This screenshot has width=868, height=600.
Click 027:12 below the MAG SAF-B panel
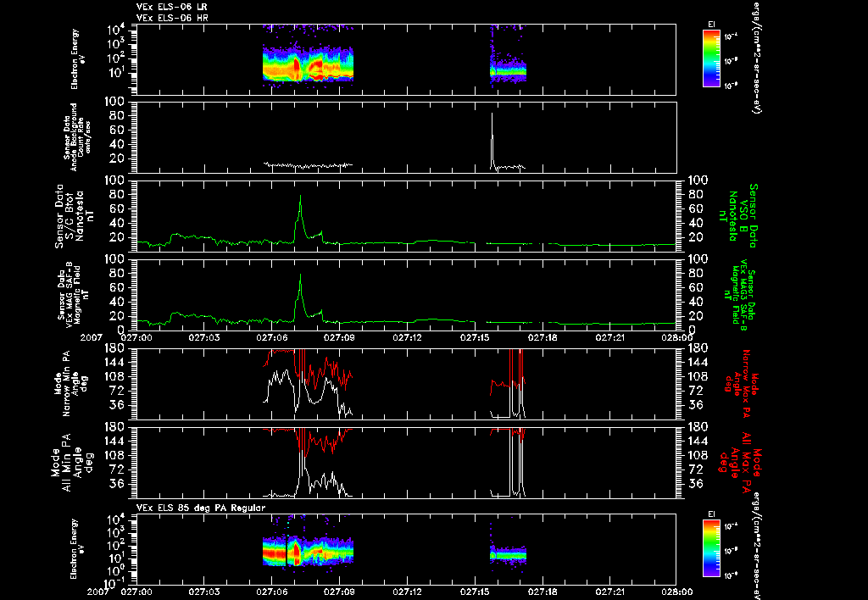tap(407, 337)
